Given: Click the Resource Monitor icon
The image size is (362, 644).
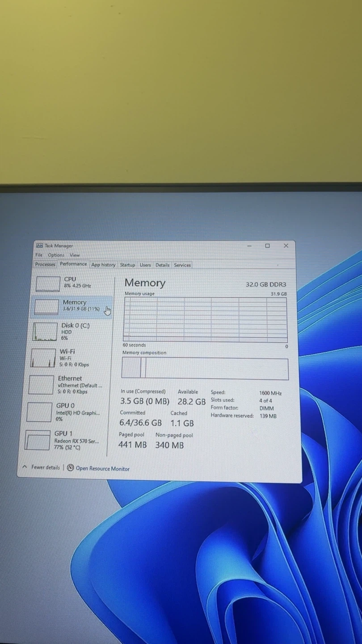Looking at the screenshot, I should pyautogui.click(x=70, y=468).
